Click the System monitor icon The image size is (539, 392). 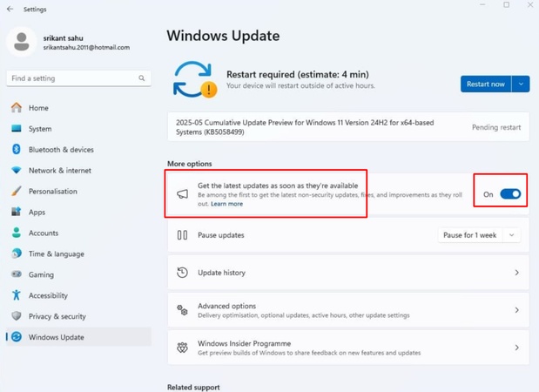[17, 129]
